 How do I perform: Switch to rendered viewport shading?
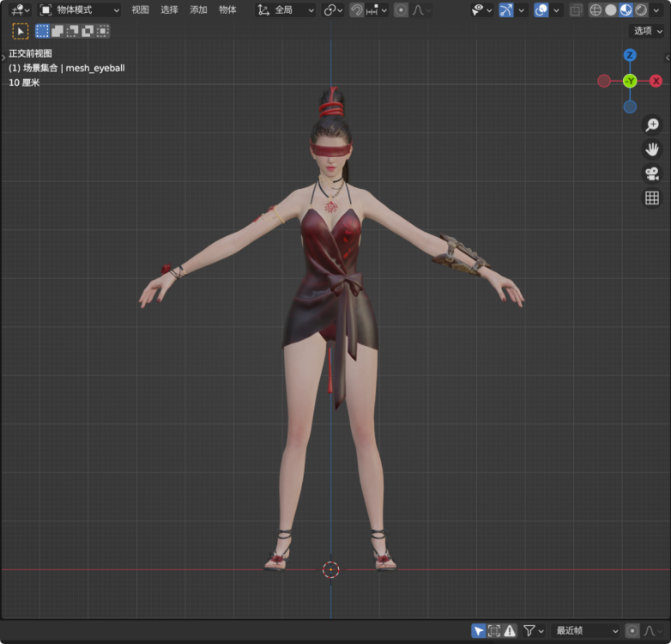(x=641, y=10)
